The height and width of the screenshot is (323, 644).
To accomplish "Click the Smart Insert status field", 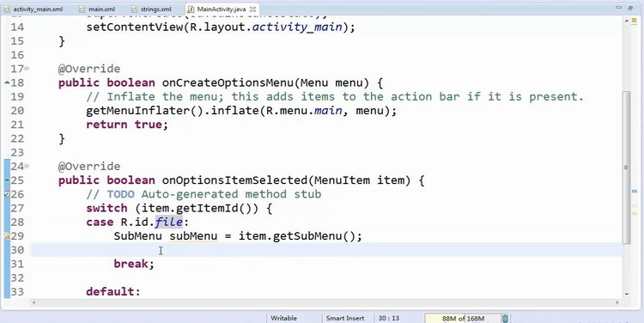I will click(x=345, y=318).
